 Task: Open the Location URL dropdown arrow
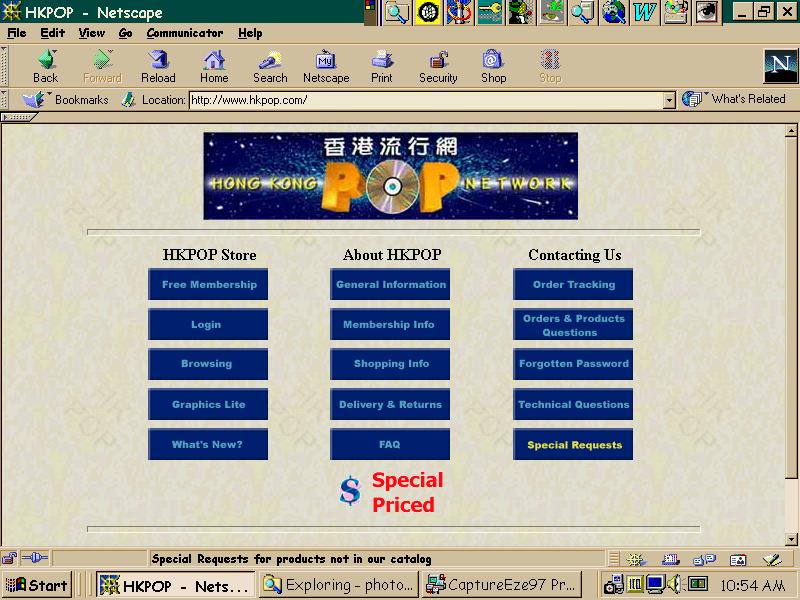click(x=669, y=100)
